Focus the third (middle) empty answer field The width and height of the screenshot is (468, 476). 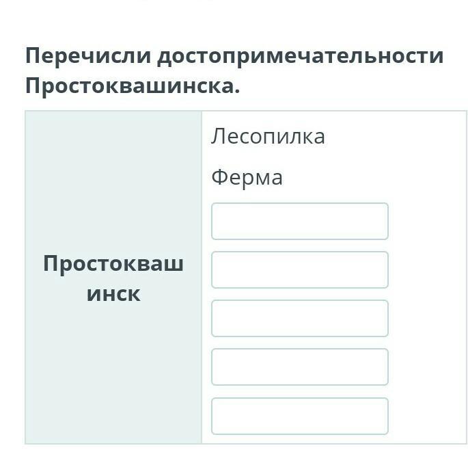point(299,319)
